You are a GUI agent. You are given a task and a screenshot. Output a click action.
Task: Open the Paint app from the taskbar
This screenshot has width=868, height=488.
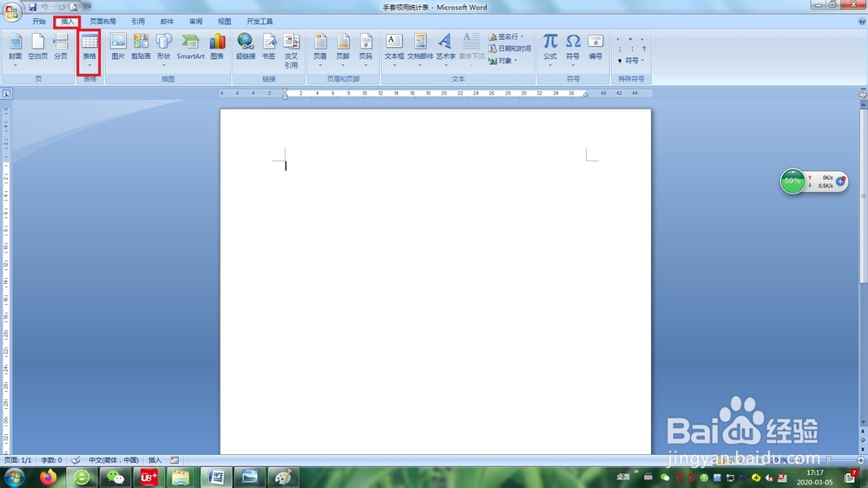(283, 477)
